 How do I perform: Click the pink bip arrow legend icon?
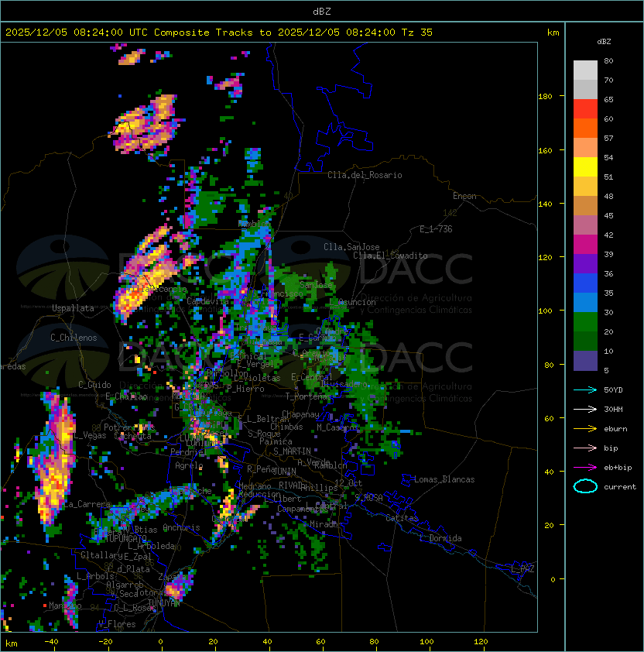click(x=585, y=448)
